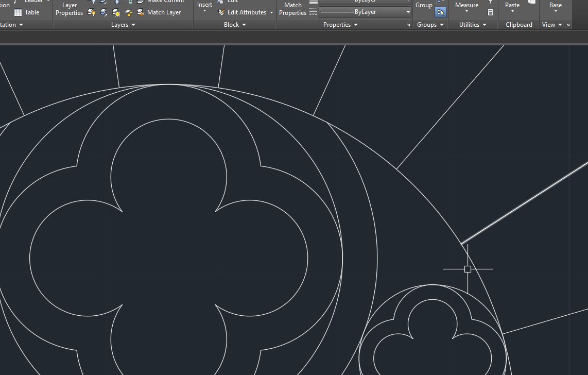Screen dimensions: 588x375
Task: Click the Table tool icon
Action: click(x=18, y=12)
